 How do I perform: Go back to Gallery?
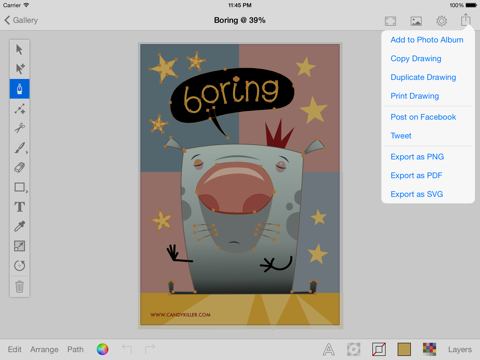[x=21, y=20]
